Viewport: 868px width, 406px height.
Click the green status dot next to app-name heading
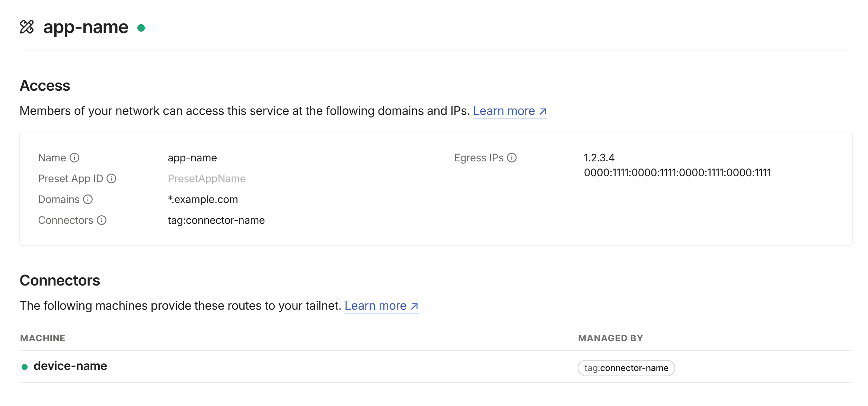point(141,28)
